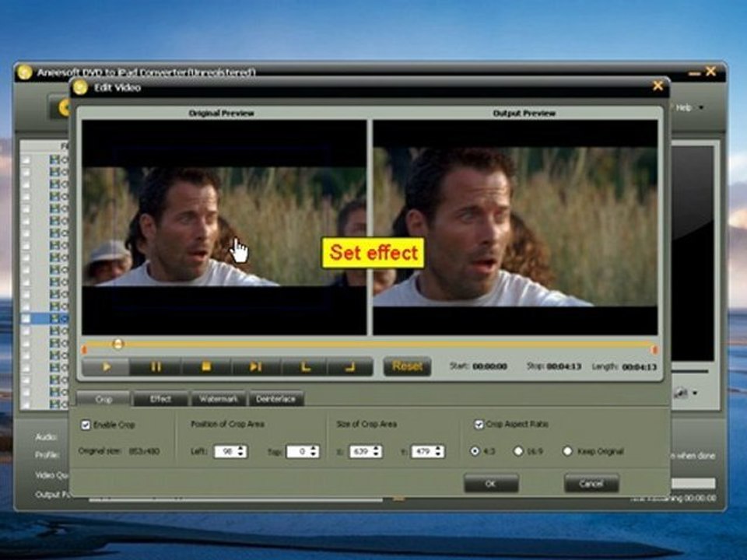Toggle the Crop Aspect Ratio checkbox
Viewport: 747px width, 560px height.
coord(479,424)
